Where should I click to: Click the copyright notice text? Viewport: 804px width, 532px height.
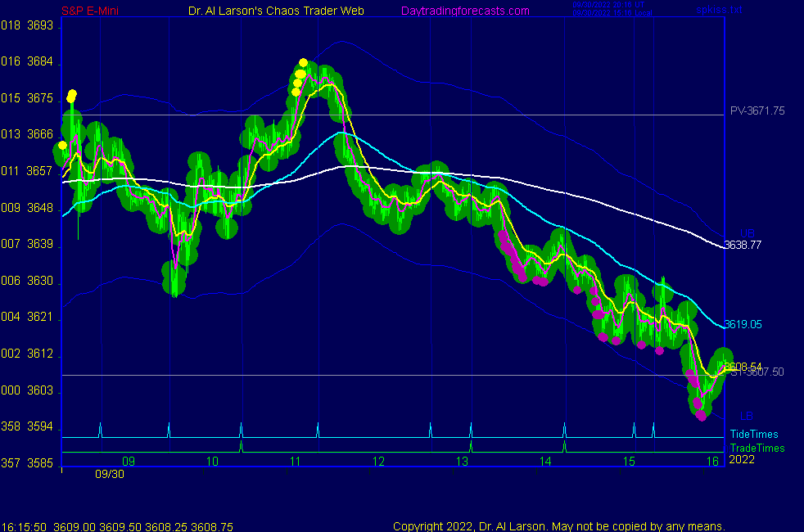coord(559,526)
